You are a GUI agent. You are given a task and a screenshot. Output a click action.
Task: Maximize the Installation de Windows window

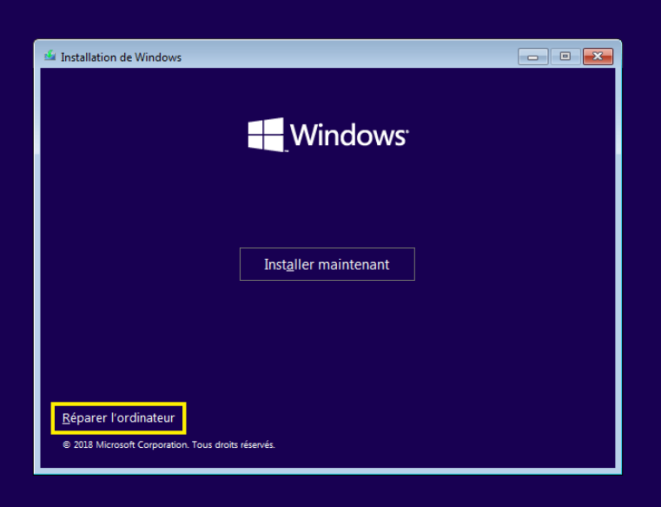pyautogui.click(x=565, y=56)
